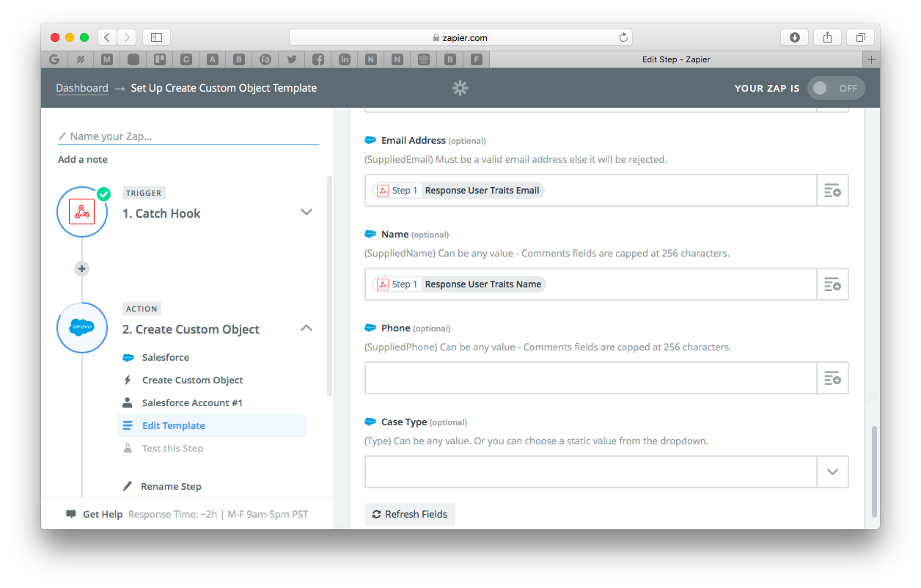Collapse the Create Custom Object step
Viewport: 921px width, 588px height.
point(307,328)
